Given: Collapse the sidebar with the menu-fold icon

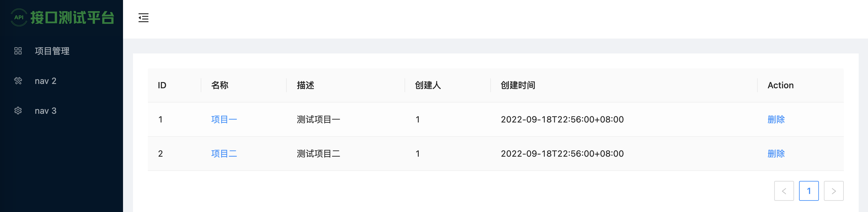Looking at the screenshot, I should (144, 17).
